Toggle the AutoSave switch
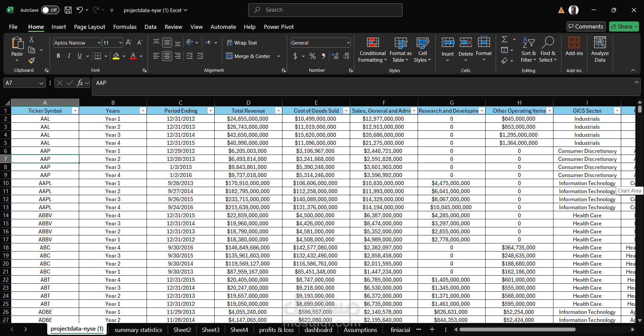644x336 pixels. pyautogui.click(x=50, y=10)
